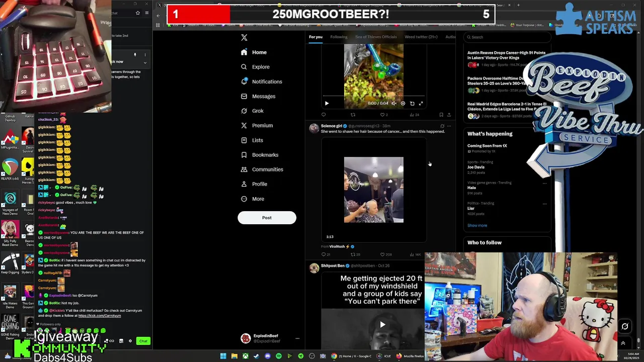View analytics showing 24 views

(415, 115)
